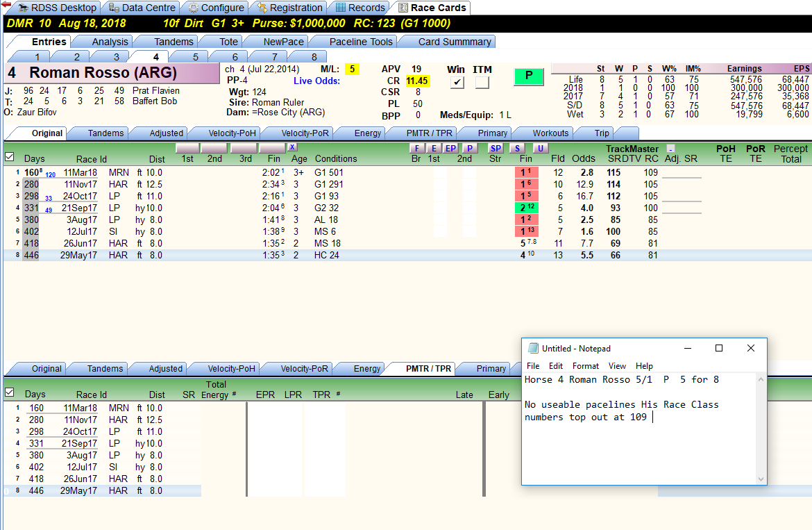Toggle checkbox beside Days in upper paceline table

click(x=9, y=156)
